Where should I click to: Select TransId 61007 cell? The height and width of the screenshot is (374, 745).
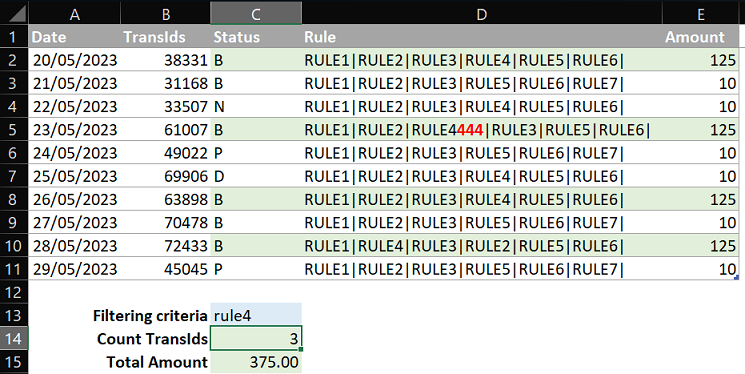pyautogui.click(x=165, y=130)
